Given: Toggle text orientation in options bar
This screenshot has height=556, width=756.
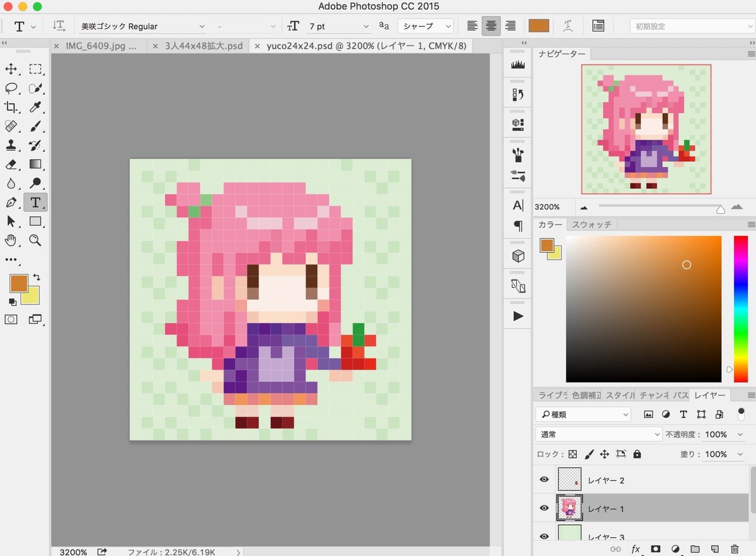Looking at the screenshot, I should pyautogui.click(x=58, y=26).
